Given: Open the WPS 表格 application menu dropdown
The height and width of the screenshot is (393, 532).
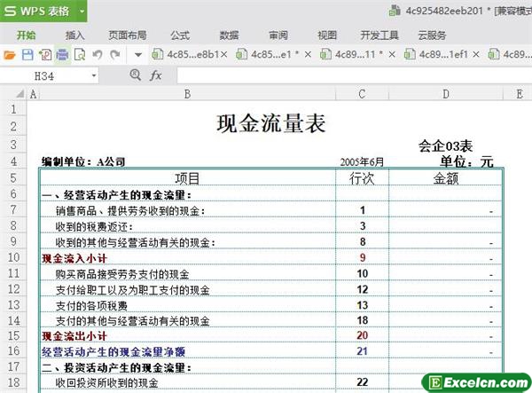Looking at the screenshot, I should tap(82, 11).
